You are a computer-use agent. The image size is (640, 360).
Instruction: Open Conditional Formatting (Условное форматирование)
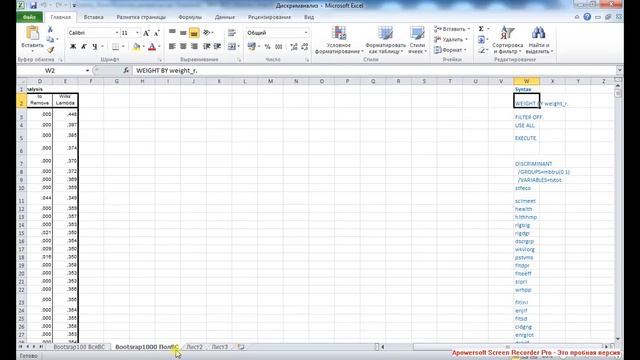tap(339, 40)
